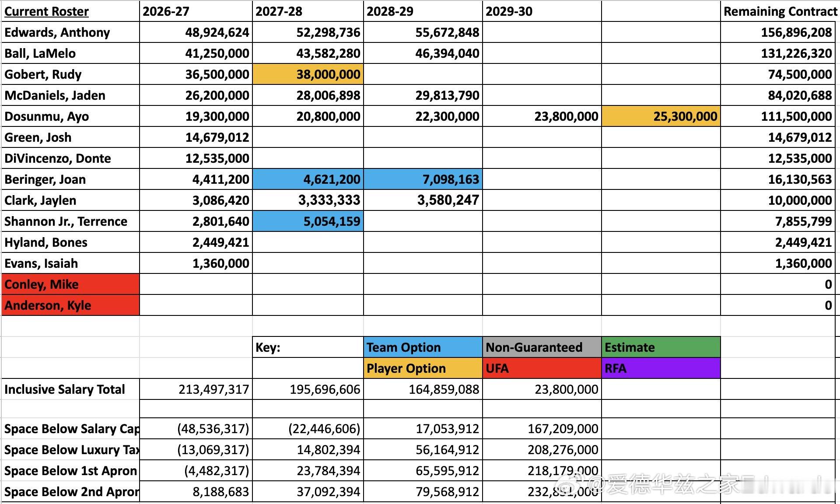
Task: Select Ball's 2028-29 salary 46,394,040
Action: (x=423, y=53)
